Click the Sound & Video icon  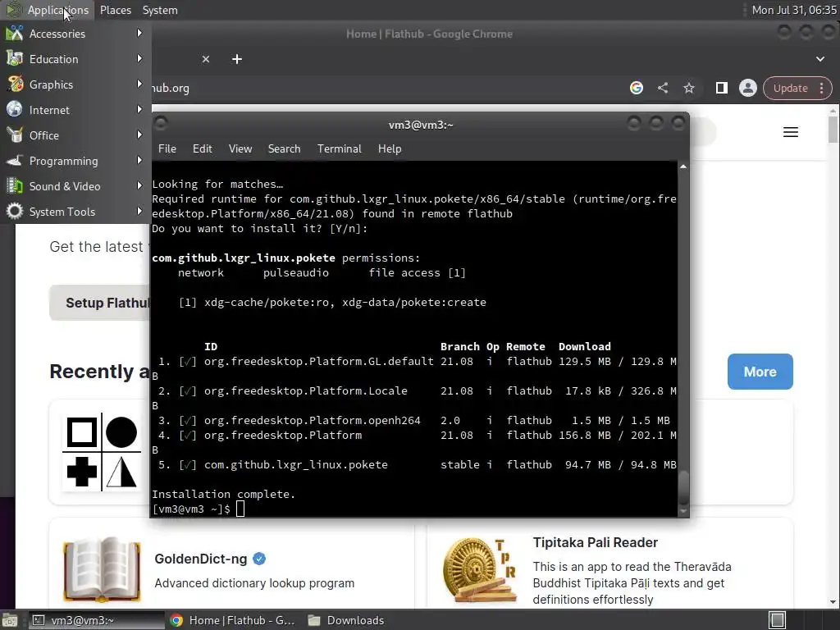pyautogui.click(x=15, y=186)
